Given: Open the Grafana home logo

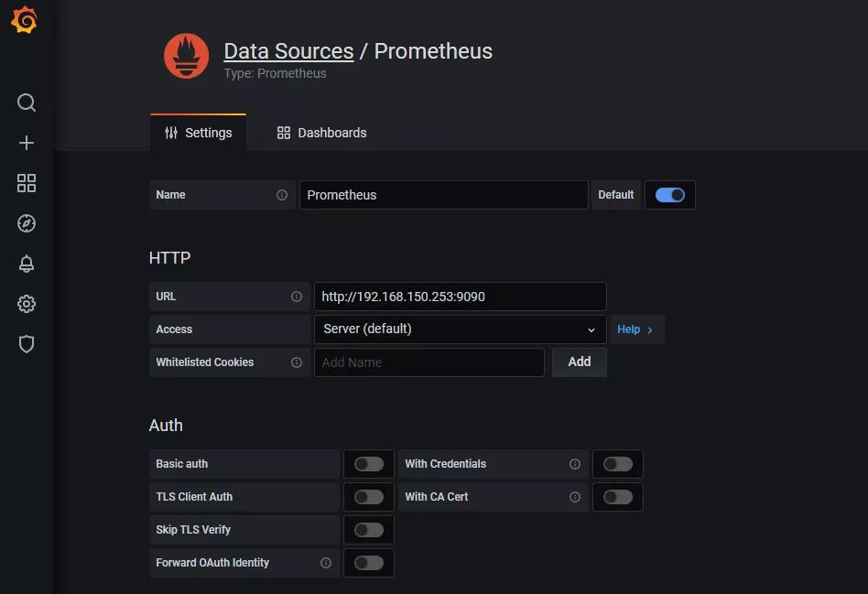Looking at the screenshot, I should (x=25, y=20).
